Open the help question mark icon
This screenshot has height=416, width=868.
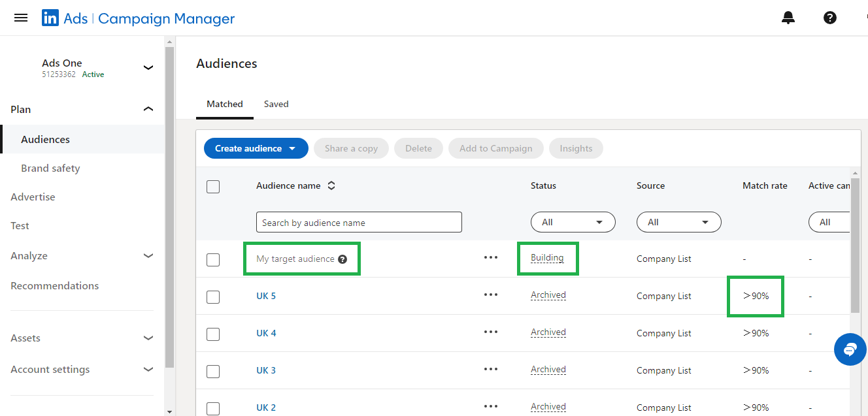pyautogui.click(x=829, y=18)
